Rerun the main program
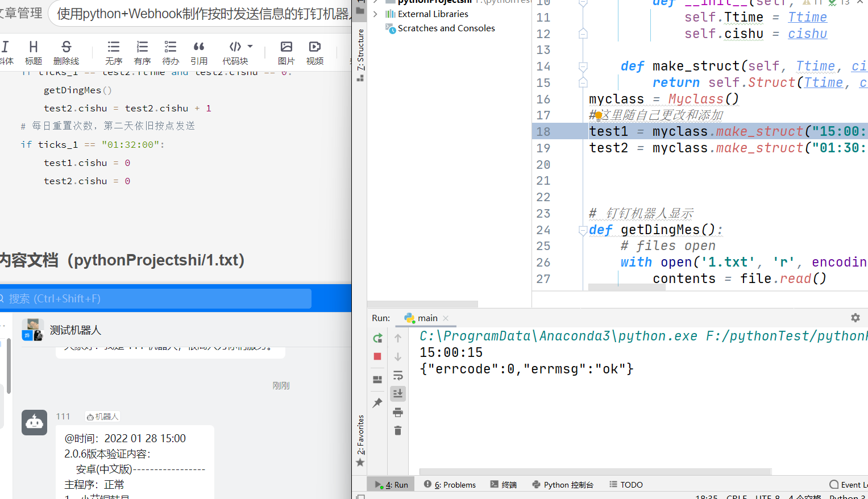 pos(377,338)
